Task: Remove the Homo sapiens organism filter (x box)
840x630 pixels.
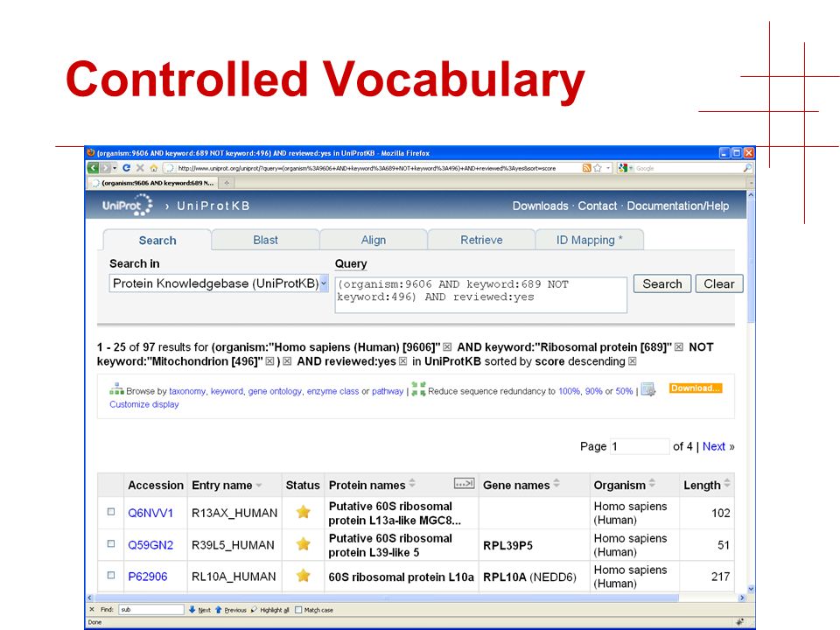Action: [447, 347]
